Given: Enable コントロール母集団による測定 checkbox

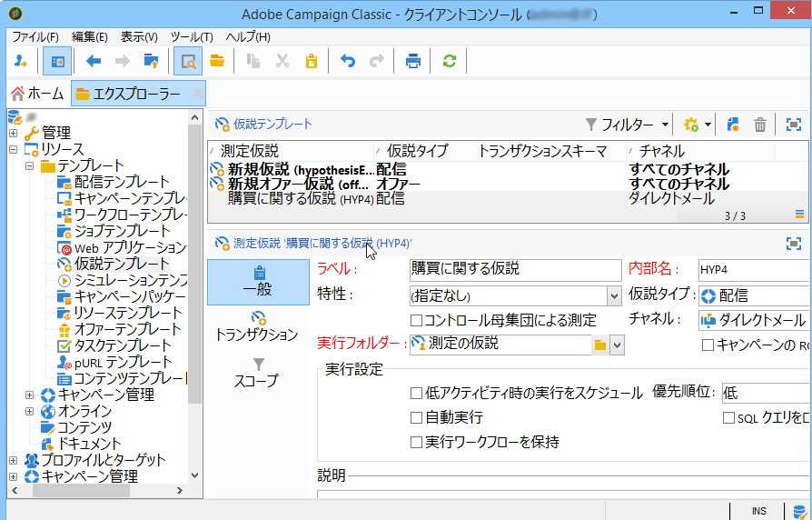Looking at the screenshot, I should click(416, 320).
